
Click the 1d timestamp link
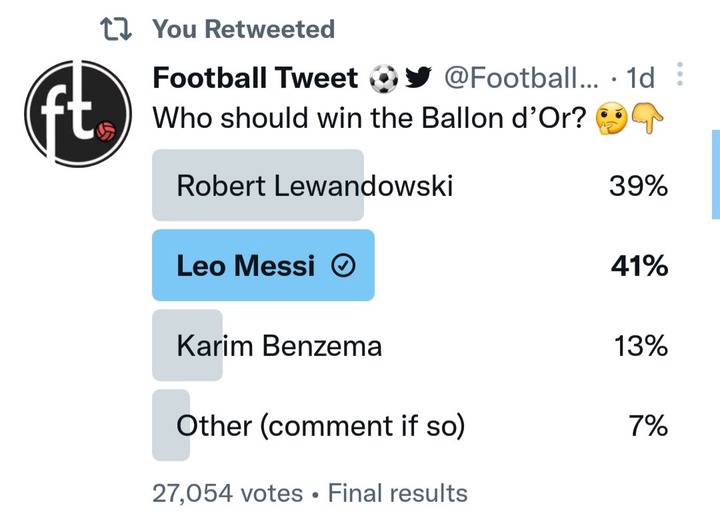(x=640, y=78)
